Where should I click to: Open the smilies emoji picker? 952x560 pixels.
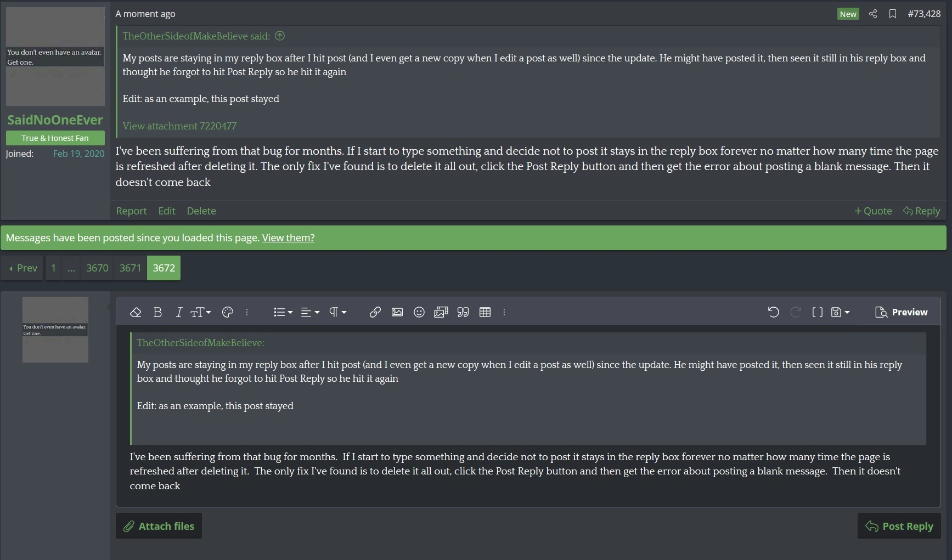(x=419, y=312)
